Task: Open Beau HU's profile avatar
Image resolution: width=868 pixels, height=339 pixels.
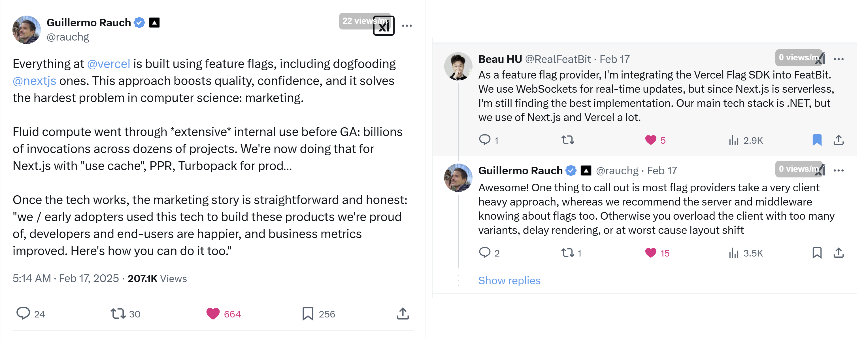Action: [458, 66]
